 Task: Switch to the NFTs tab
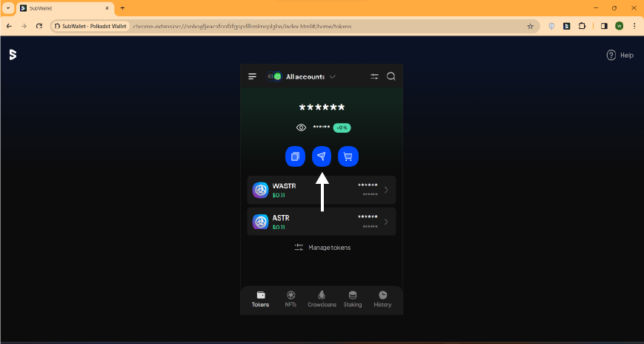(x=291, y=299)
